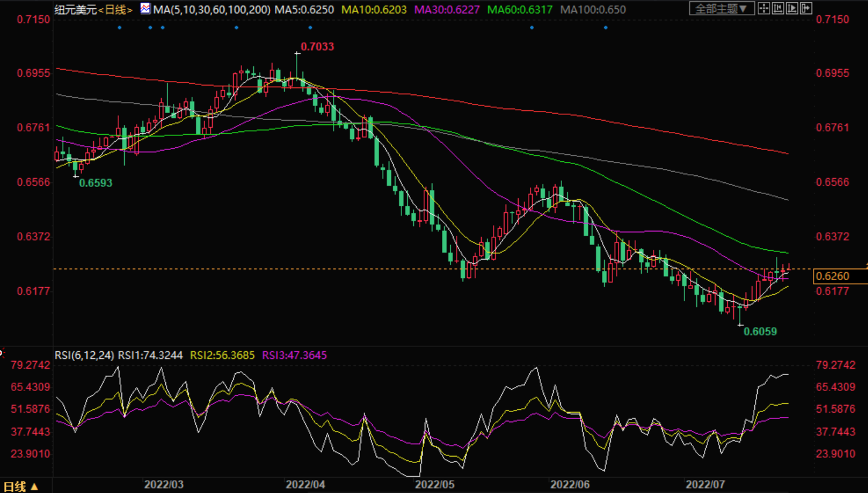This screenshot has width=868, height=493.
Task: Click the RSI(6,12,24) indicator label
Action: point(84,355)
